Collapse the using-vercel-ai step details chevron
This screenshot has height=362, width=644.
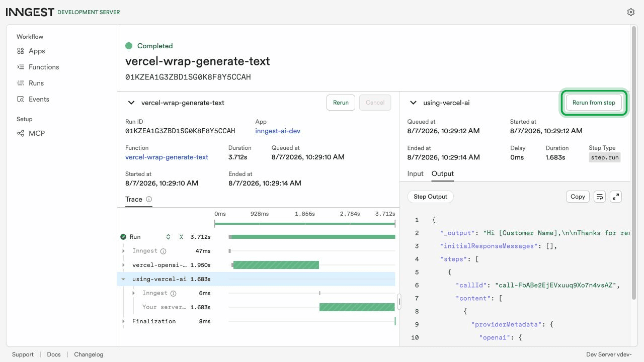point(413,103)
